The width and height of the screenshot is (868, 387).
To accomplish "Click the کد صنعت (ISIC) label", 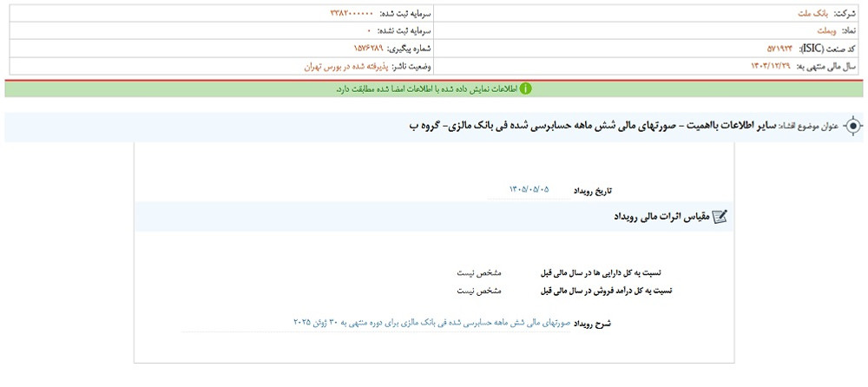I will click(826, 49).
